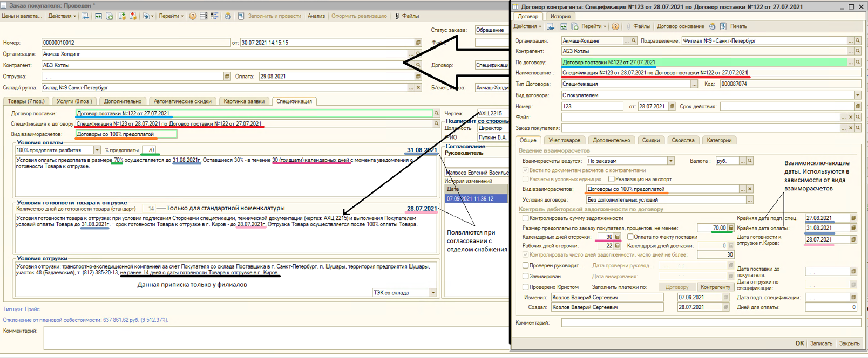Viewport: 868px width, 358px height.
Task: Check Проверено Юристом checkbox
Action: [x=525, y=287]
